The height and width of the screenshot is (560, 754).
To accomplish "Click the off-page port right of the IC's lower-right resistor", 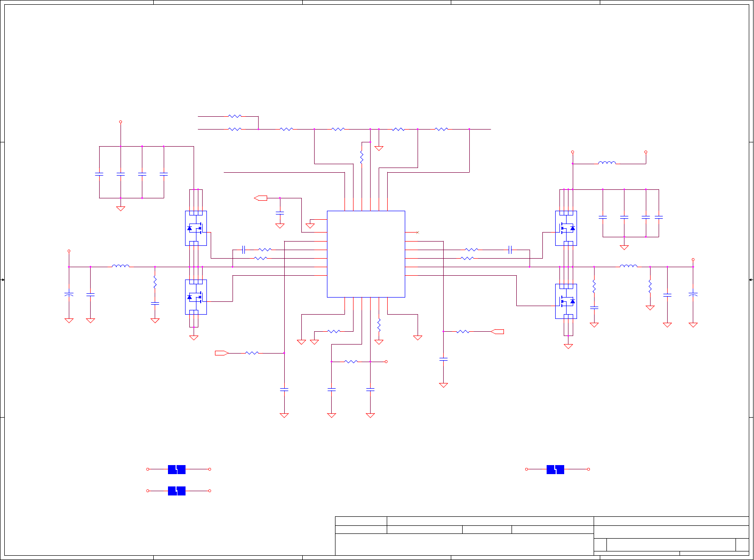I will 497,331.
